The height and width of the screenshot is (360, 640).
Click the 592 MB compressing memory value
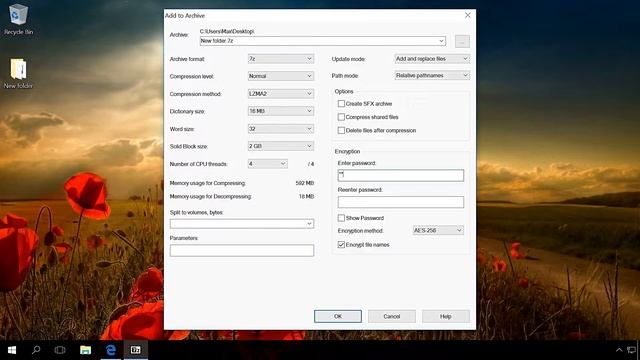click(x=304, y=183)
